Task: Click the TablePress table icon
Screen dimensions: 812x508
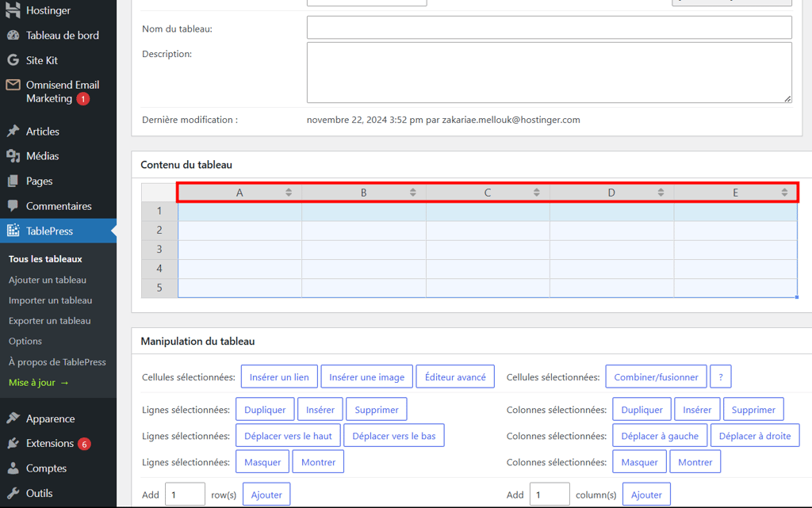Action: (13, 230)
